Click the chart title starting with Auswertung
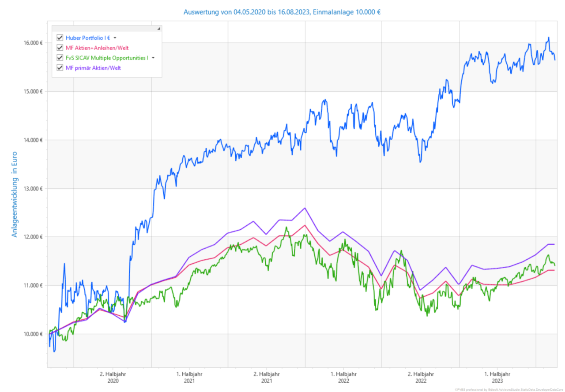The image size is (565, 392). click(282, 12)
